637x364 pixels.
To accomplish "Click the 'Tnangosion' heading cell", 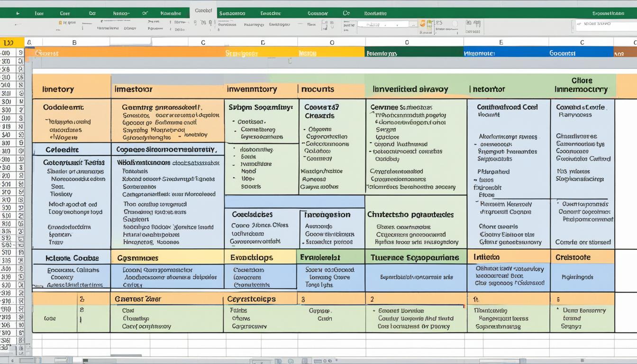I will 332,214.
